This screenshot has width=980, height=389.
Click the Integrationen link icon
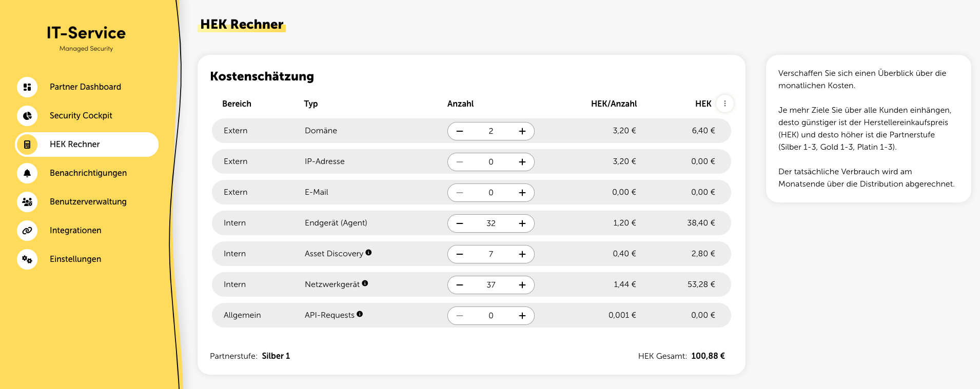point(27,231)
